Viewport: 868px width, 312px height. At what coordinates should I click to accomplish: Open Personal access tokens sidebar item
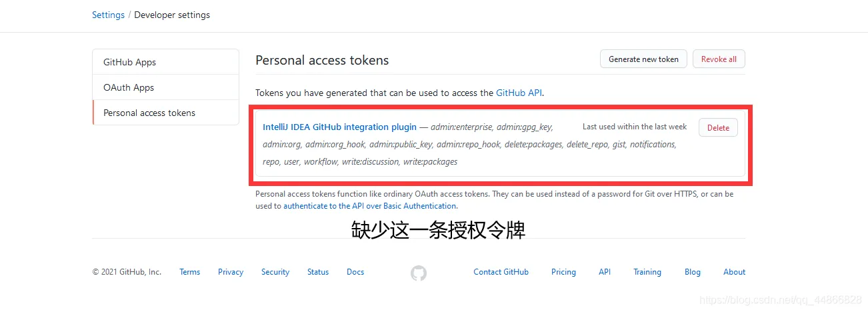[x=149, y=113]
